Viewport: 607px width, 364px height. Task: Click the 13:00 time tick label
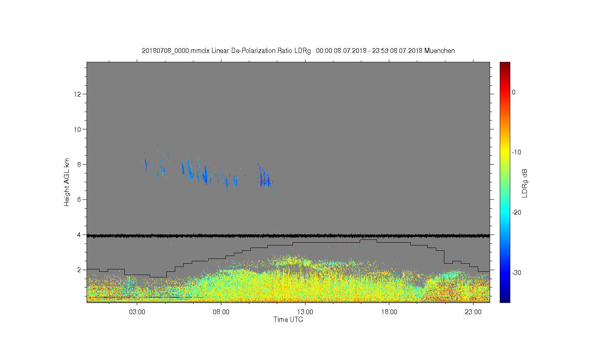305,312
